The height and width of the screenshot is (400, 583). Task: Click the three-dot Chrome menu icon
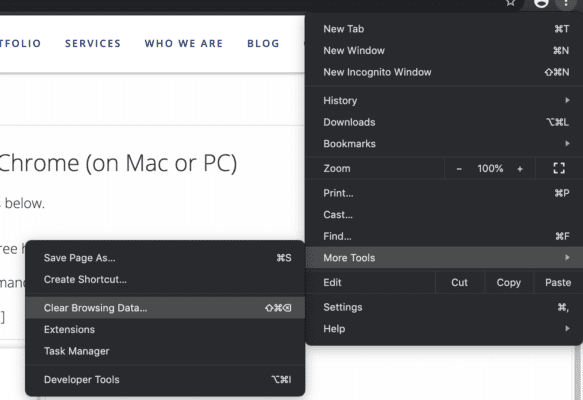pos(566,3)
